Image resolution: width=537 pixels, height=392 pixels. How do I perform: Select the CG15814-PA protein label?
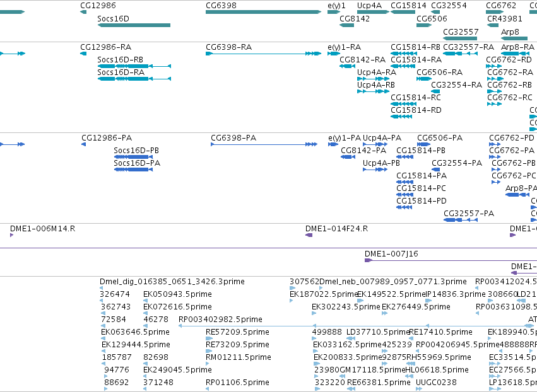tap(422, 176)
